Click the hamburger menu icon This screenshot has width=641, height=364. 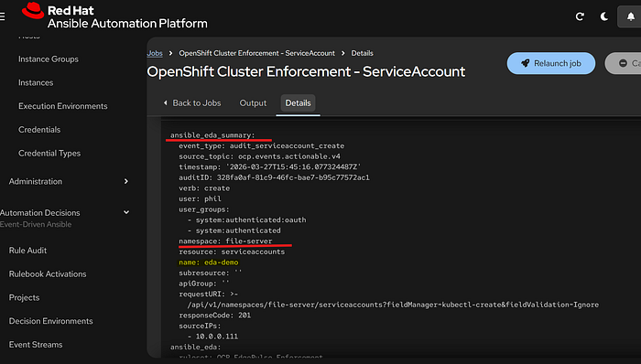click(x=2, y=16)
